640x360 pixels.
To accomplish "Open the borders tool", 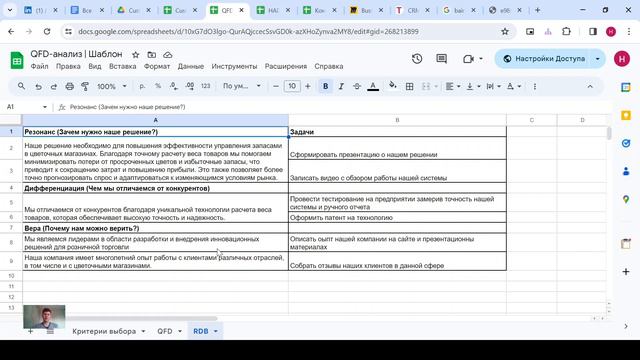I will pyautogui.click(x=409, y=86).
